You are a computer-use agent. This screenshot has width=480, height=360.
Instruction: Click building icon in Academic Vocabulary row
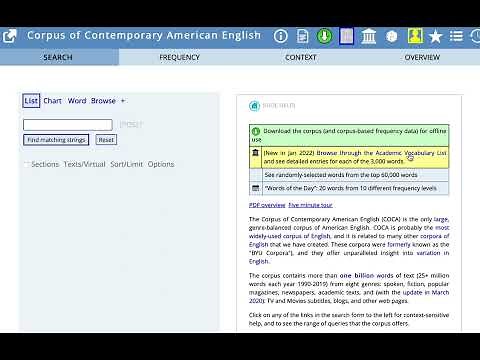(x=255, y=153)
